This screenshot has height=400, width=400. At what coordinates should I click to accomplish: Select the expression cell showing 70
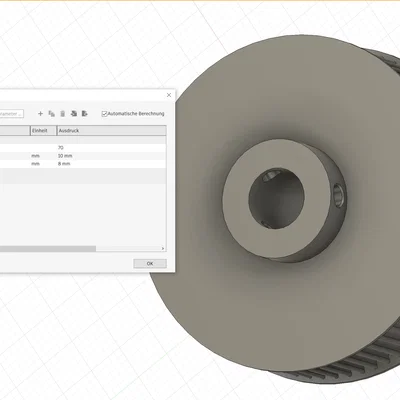pos(112,148)
